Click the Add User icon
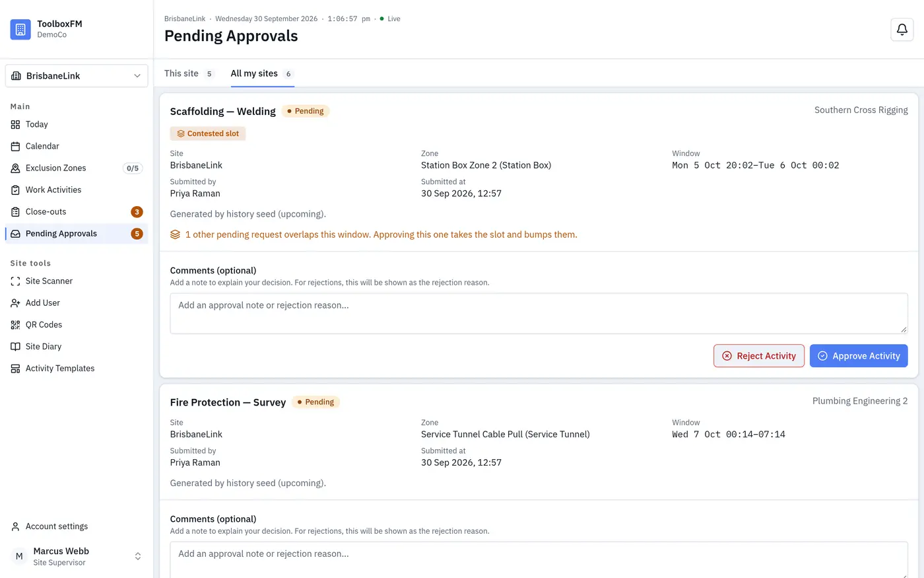The image size is (924, 578). click(x=15, y=303)
